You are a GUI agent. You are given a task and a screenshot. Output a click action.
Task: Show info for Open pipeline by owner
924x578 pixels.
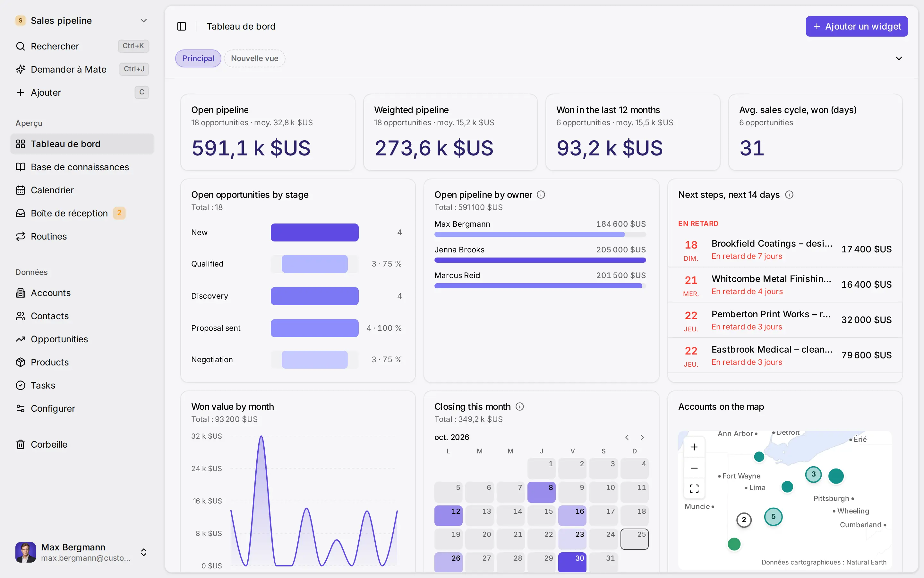tap(541, 195)
